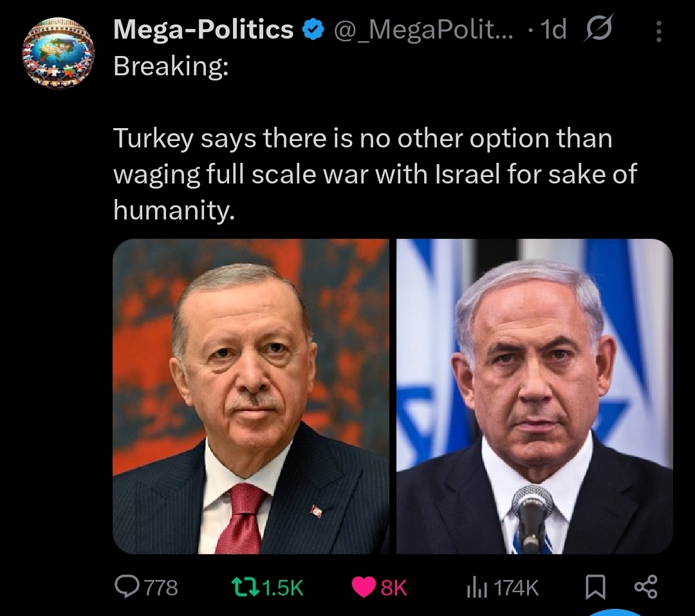Image resolution: width=695 pixels, height=616 pixels.
Task: Open the left photo with red background
Action: pos(251,397)
